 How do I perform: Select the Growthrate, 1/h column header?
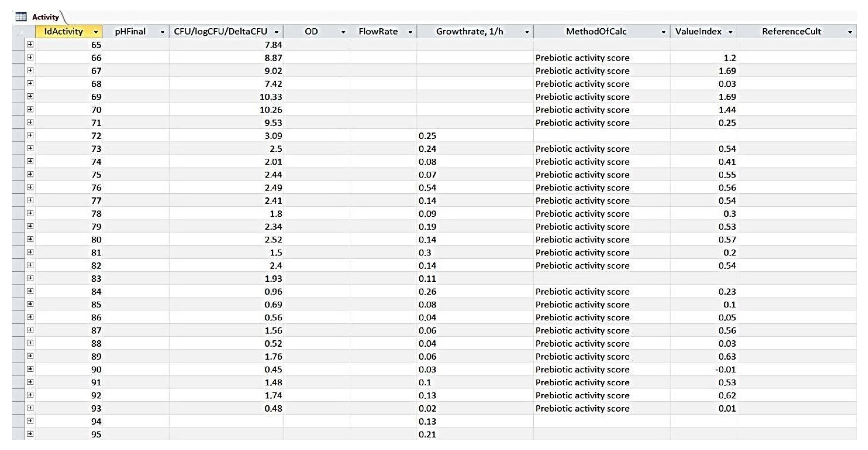tap(469, 32)
